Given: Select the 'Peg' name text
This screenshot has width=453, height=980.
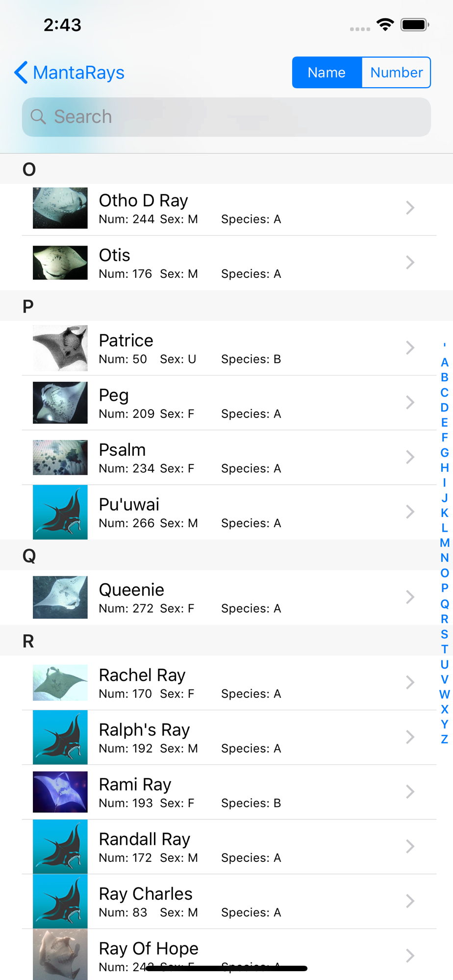Looking at the screenshot, I should pos(114,396).
